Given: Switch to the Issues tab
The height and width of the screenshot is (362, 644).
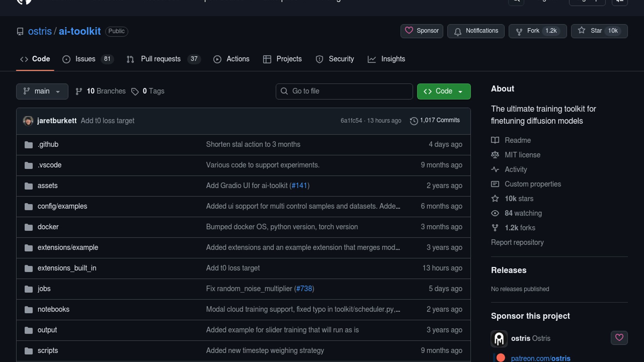Looking at the screenshot, I should coord(85,59).
